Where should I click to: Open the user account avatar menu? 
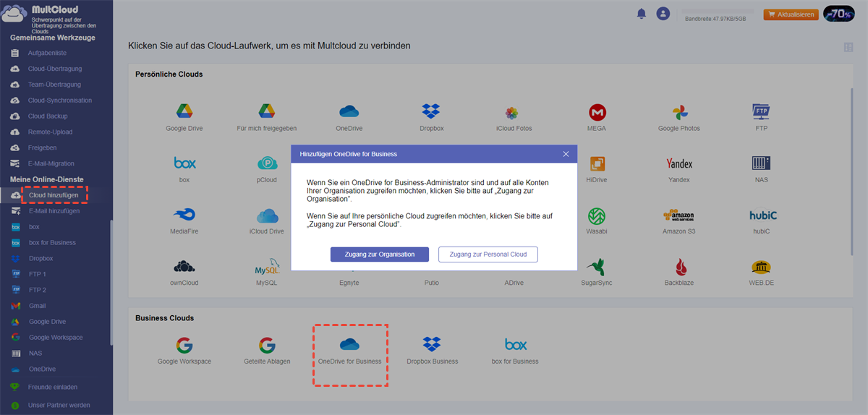(663, 14)
